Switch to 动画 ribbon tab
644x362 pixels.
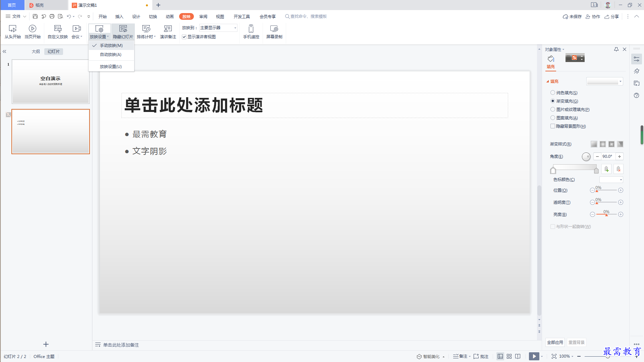click(170, 16)
